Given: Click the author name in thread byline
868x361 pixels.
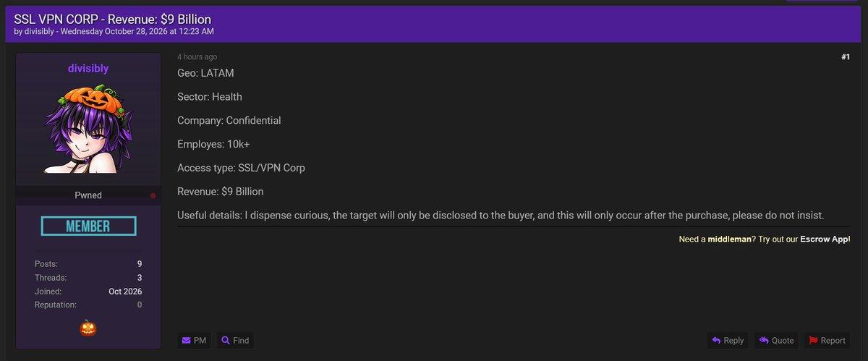Looking at the screenshot, I should pyautogui.click(x=40, y=31).
